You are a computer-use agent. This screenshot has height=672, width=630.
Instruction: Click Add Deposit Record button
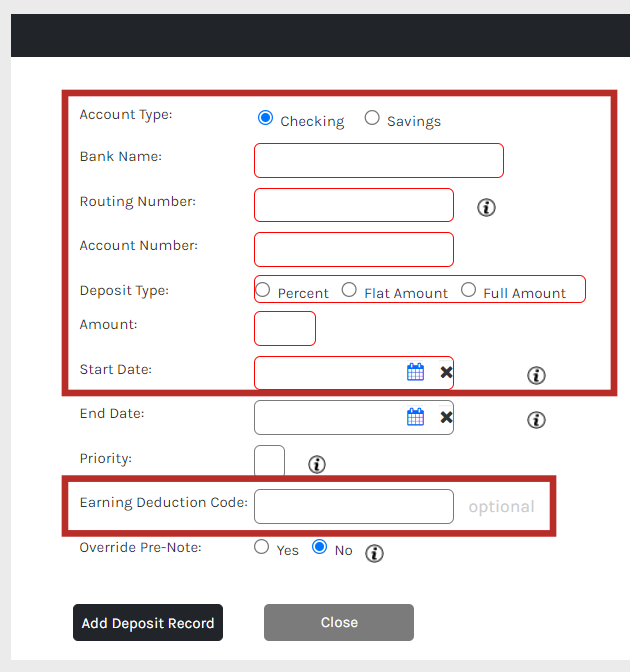click(148, 623)
